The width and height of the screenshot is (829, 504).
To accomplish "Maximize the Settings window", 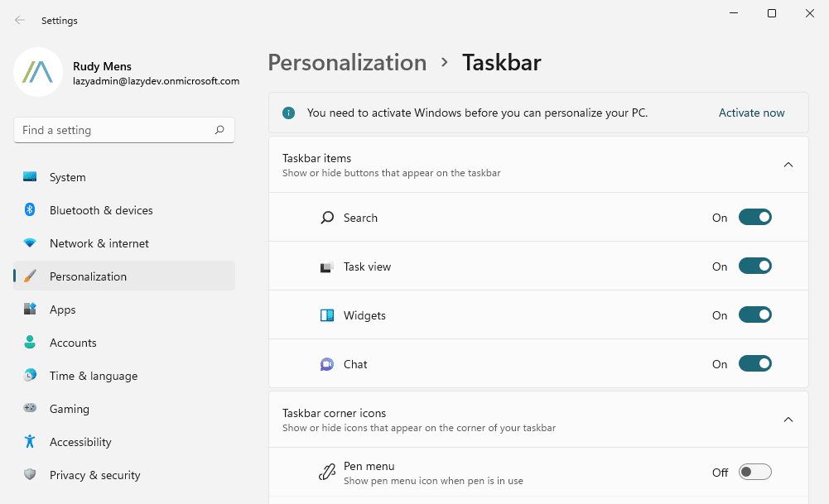I will tap(772, 13).
